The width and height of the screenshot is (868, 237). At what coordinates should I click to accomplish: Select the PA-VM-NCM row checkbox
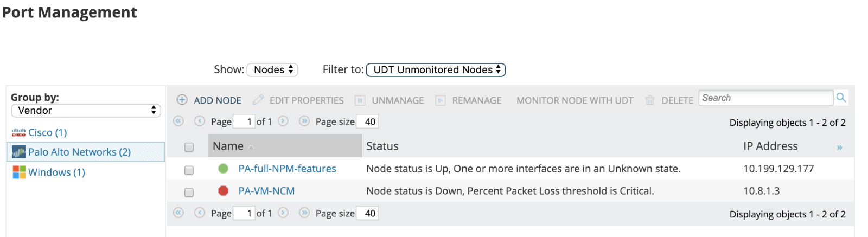(189, 193)
